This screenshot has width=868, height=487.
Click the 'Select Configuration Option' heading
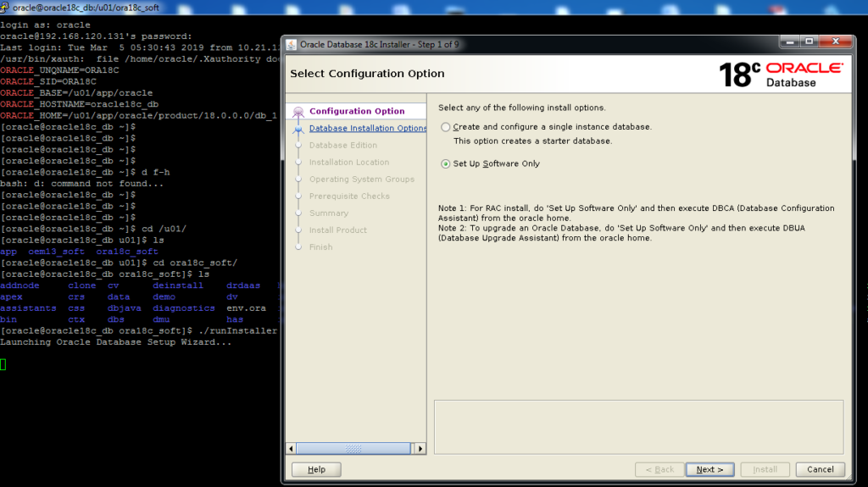tap(367, 74)
